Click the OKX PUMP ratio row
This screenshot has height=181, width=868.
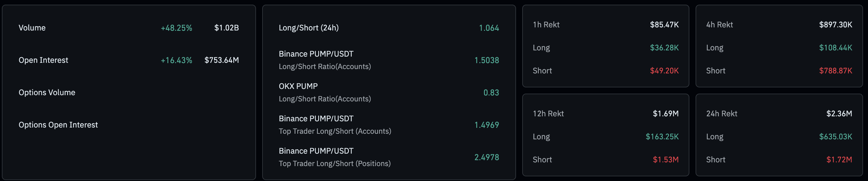tap(324, 92)
